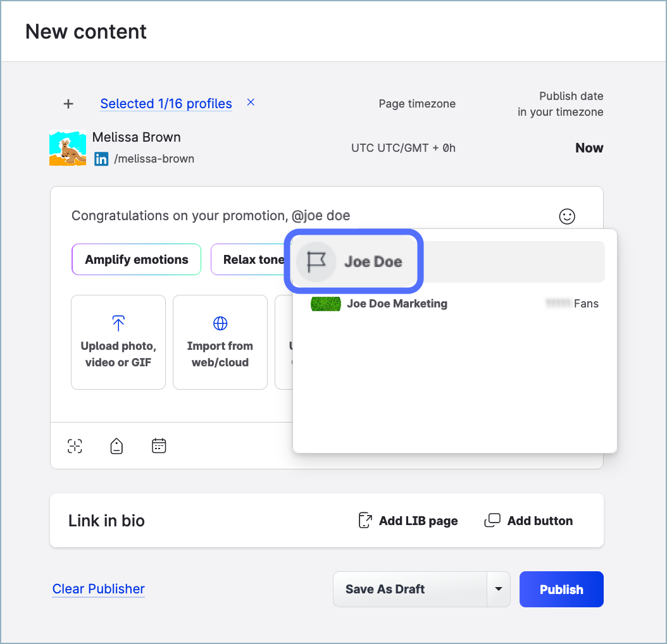667x644 pixels.
Task: Click Add LIB page
Action: coord(408,521)
